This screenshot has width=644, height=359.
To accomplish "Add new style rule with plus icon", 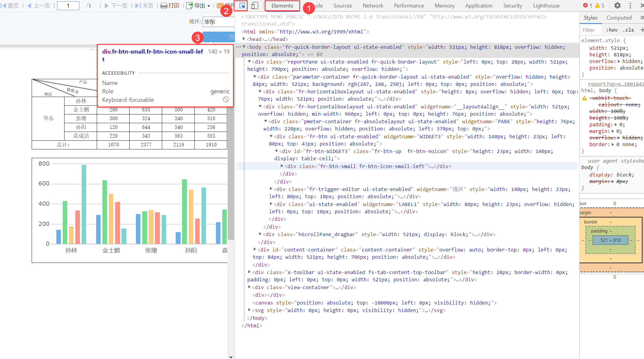I will (642, 30).
